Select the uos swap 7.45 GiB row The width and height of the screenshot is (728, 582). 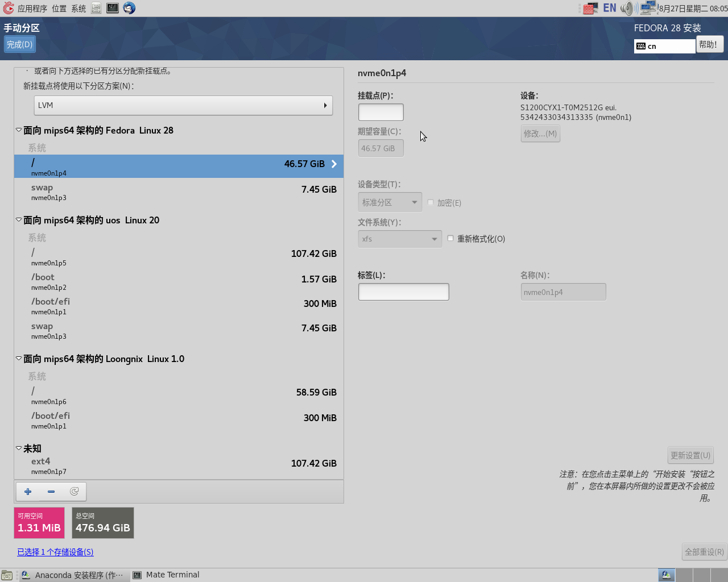point(179,330)
